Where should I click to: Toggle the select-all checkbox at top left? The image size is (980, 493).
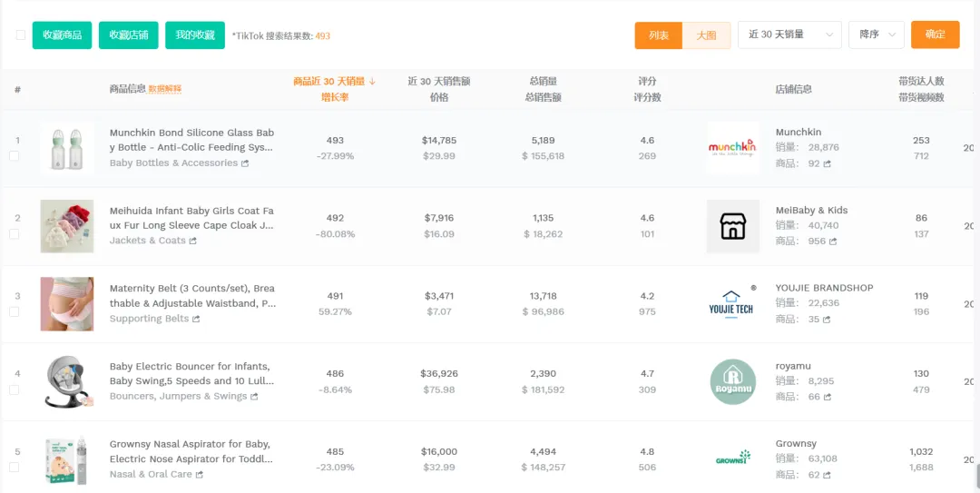tap(20, 35)
